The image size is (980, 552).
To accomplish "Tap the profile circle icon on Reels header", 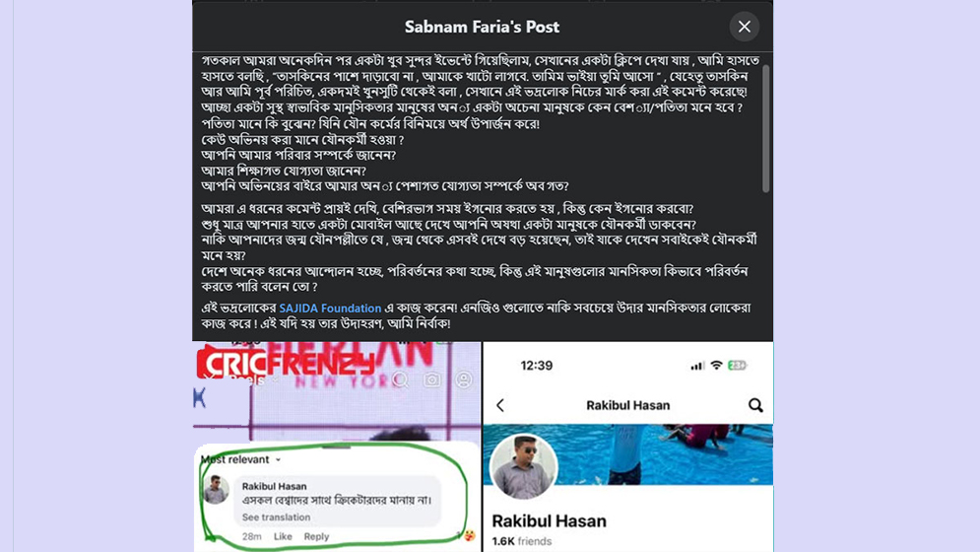I will 464,379.
